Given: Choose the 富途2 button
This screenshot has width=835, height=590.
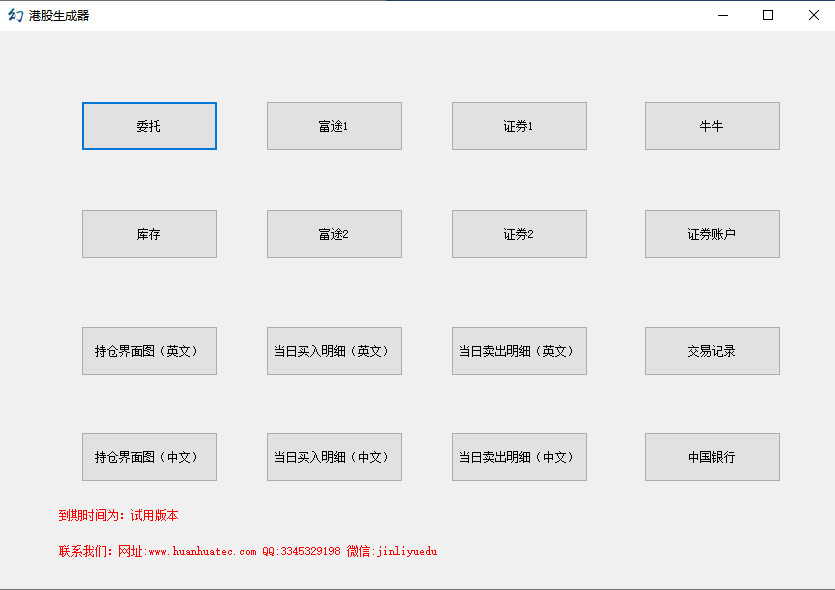Looking at the screenshot, I should [x=334, y=234].
